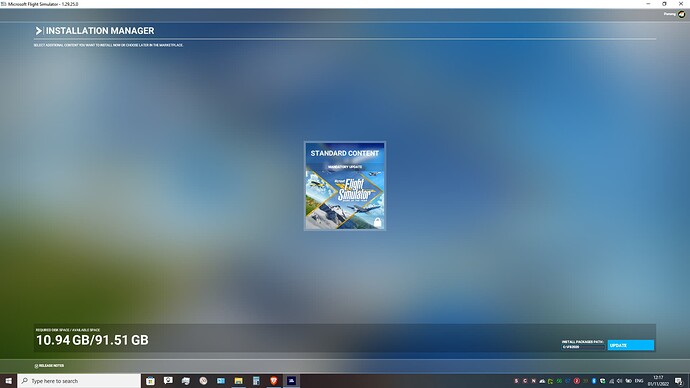Viewport: 690px width, 388px height.
Task: Open the Windows Start menu
Action: pos(8,381)
